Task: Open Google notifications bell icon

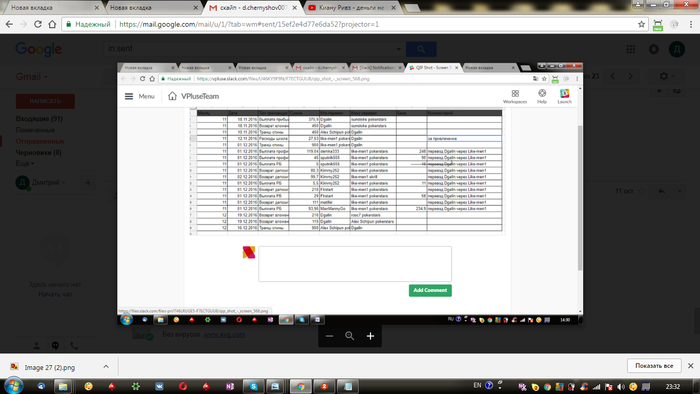Action: pyautogui.click(x=654, y=49)
